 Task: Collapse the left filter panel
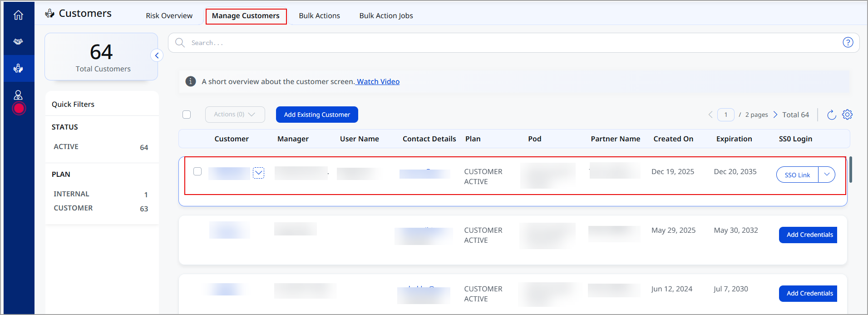click(x=157, y=55)
